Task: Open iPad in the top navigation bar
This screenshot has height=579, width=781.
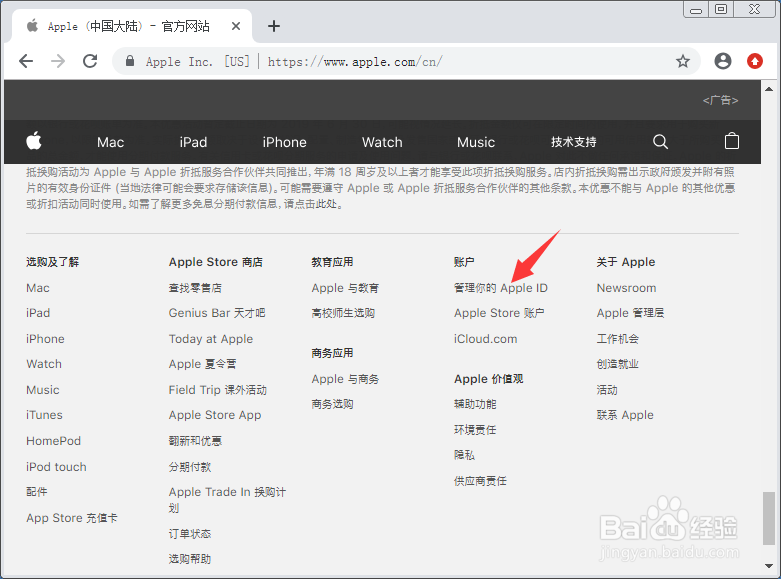Action: click(193, 143)
